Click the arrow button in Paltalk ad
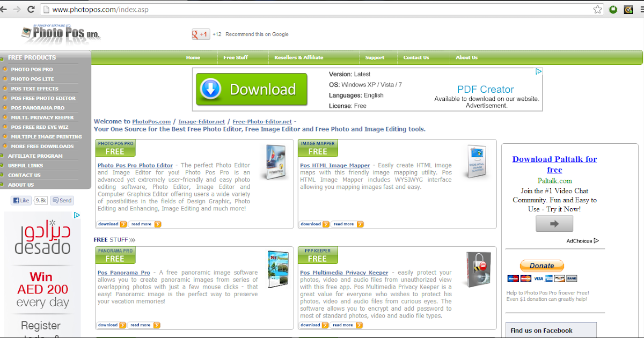The image size is (644, 338). coord(554,224)
